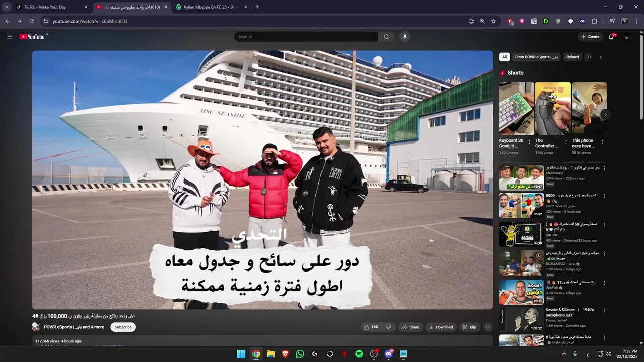The width and height of the screenshot is (644, 362).
Task: Open the media controls music icon
Action: pyautogui.click(x=612, y=21)
